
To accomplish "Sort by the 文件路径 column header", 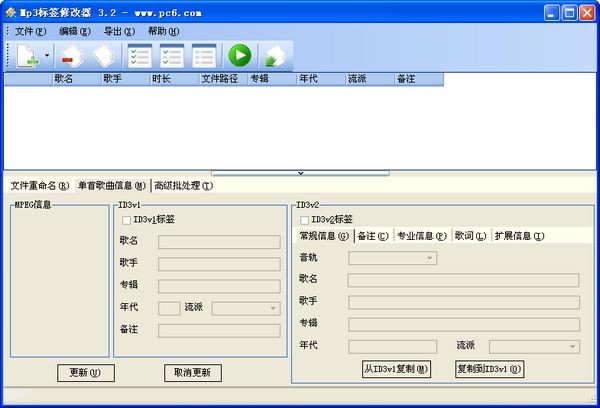I will pos(223,79).
